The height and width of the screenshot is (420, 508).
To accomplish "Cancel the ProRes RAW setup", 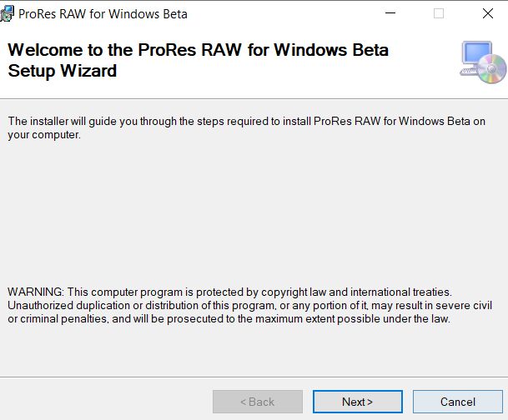I will coord(457,402).
